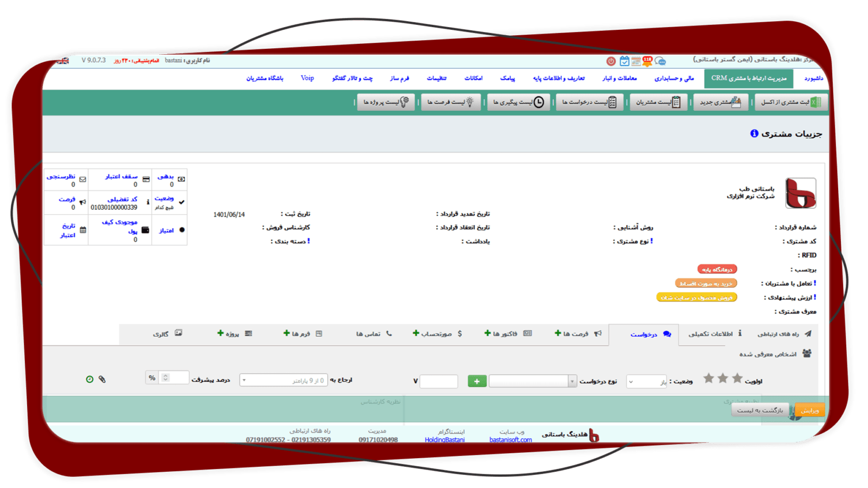Click the info icon beside جزییات مشتری

(754, 133)
